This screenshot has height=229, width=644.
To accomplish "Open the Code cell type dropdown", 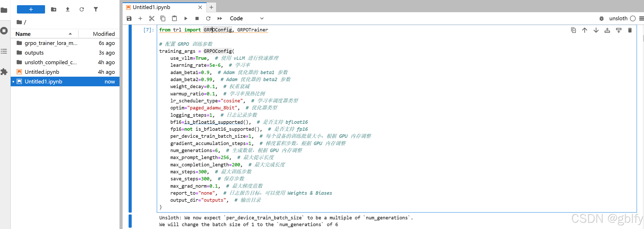I will pyautogui.click(x=247, y=18).
